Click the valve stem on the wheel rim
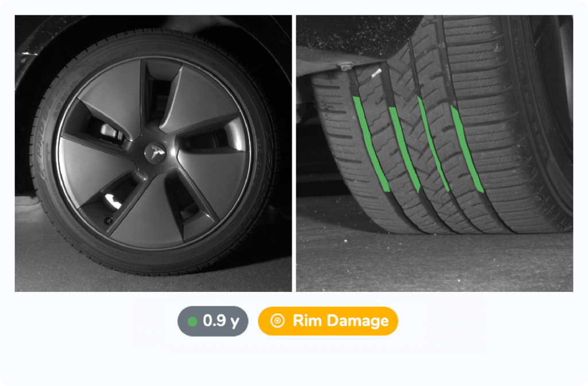This screenshot has width=588, height=386. 109,220
